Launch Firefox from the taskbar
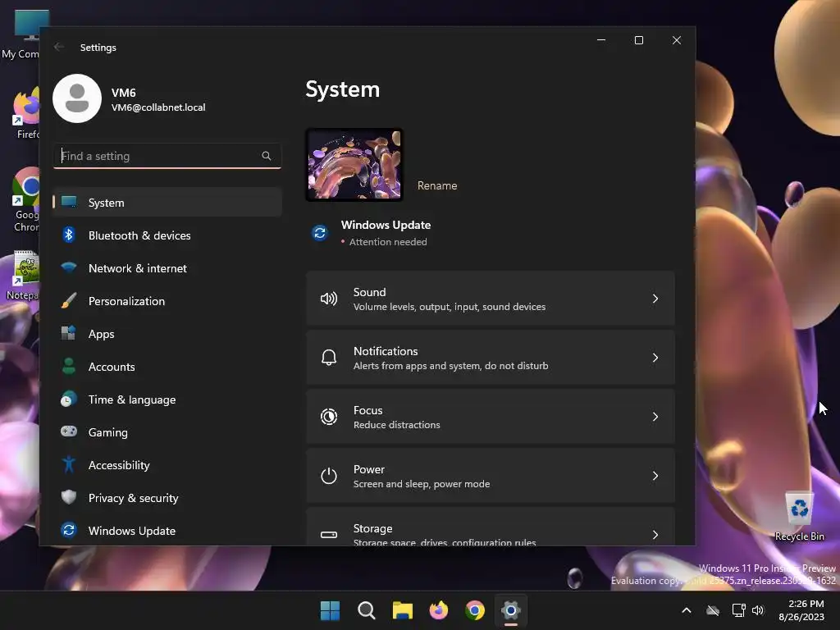Image resolution: width=840 pixels, height=630 pixels. click(x=439, y=610)
